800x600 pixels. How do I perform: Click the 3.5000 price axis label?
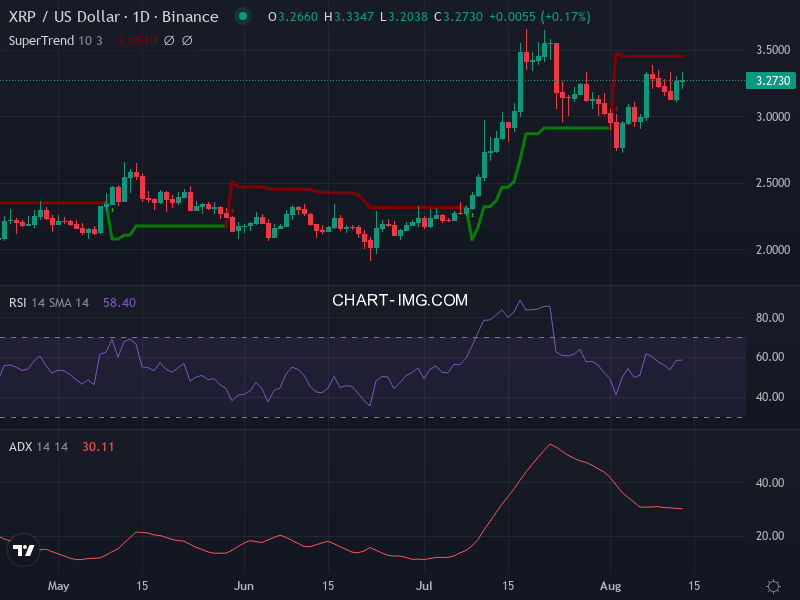tap(772, 50)
